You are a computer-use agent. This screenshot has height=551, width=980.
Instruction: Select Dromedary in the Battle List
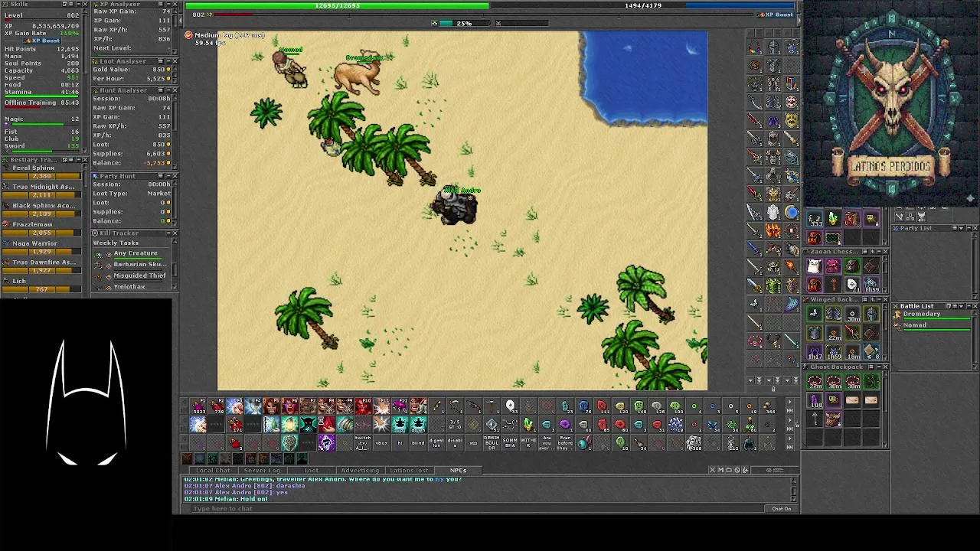coord(933,315)
